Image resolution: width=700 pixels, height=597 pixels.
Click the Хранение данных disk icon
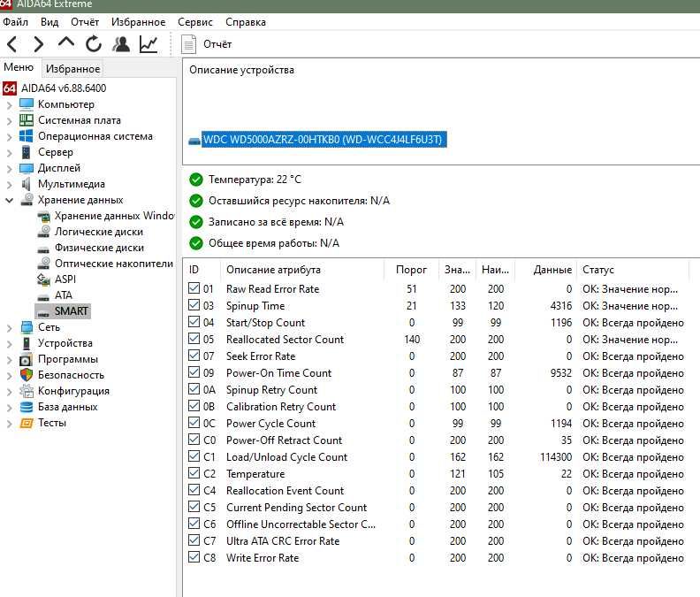(x=27, y=199)
